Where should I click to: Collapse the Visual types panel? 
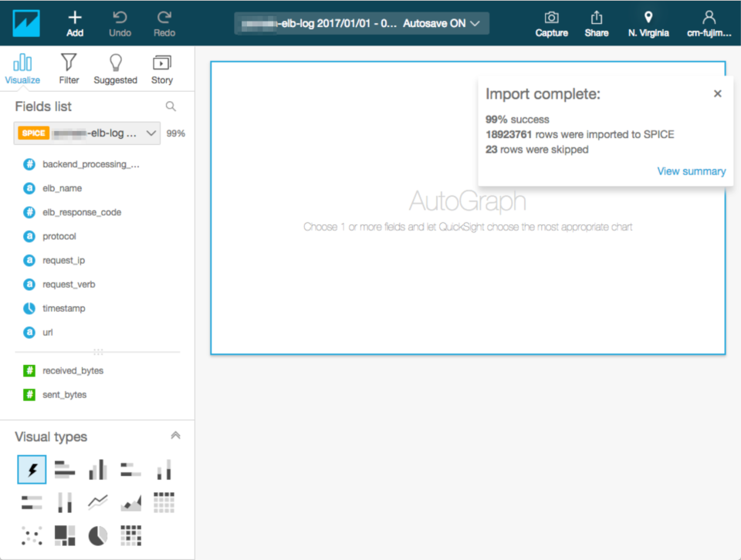tap(175, 434)
